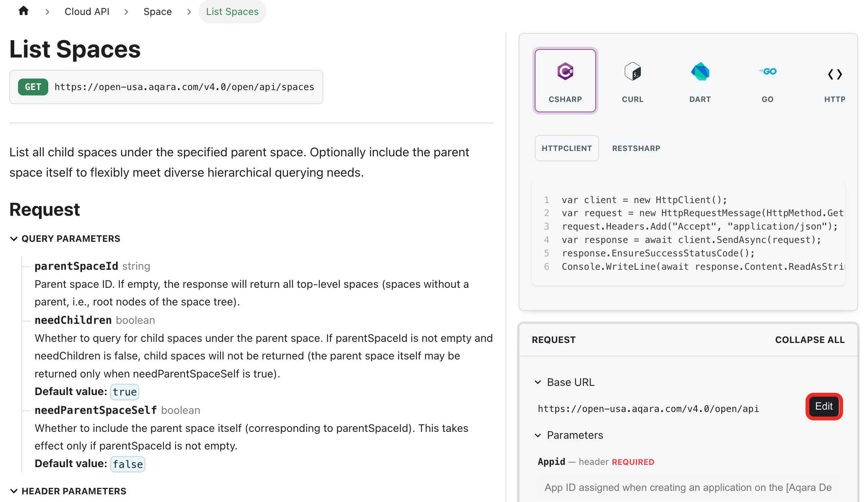This screenshot has height=502, width=868.
Task: Select the CSHARP language icon
Action: click(565, 72)
